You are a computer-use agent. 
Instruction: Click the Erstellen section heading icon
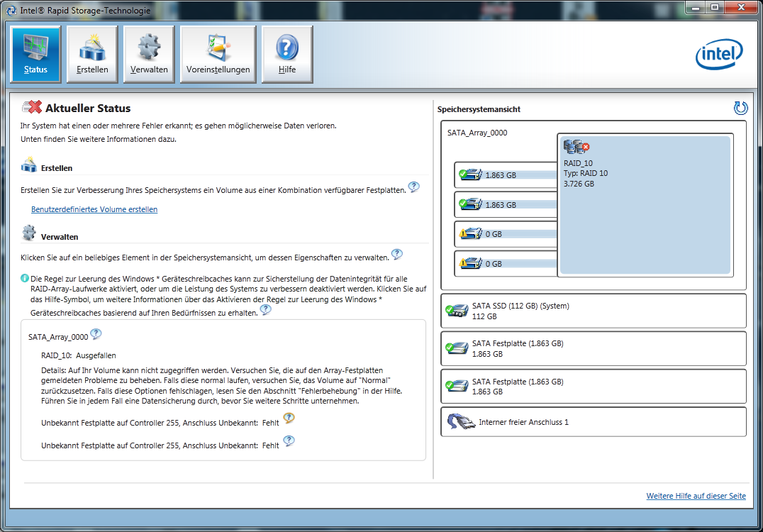click(29, 165)
